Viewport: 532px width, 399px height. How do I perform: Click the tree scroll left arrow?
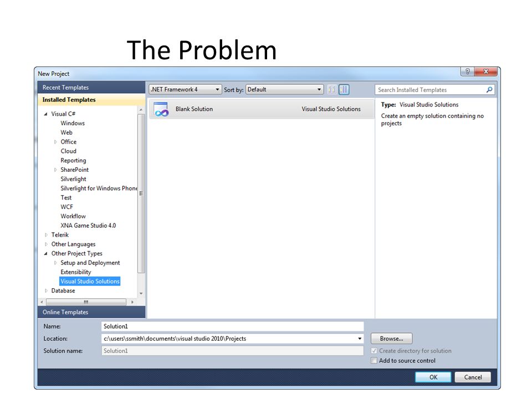[42, 302]
